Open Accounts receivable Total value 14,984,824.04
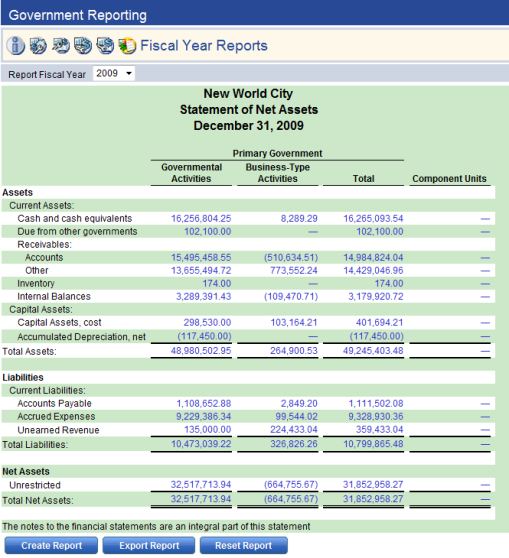Viewport: 509px width, 558px height. (373, 258)
